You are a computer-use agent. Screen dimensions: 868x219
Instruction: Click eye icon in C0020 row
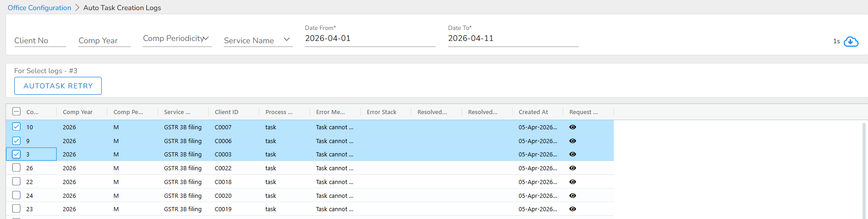pos(572,196)
